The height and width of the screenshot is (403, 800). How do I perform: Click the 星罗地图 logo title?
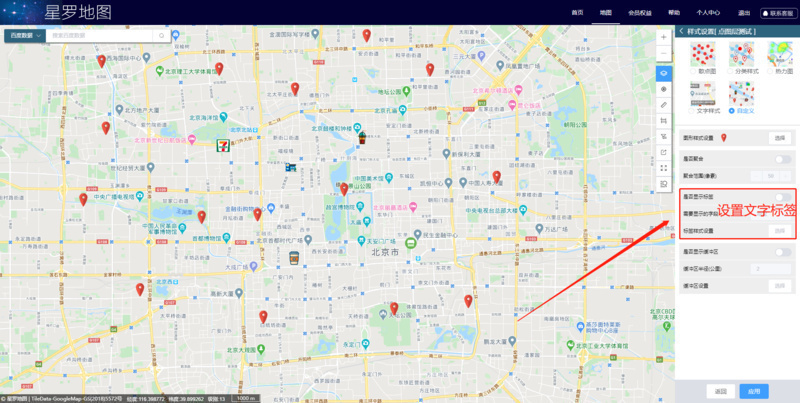(78, 12)
